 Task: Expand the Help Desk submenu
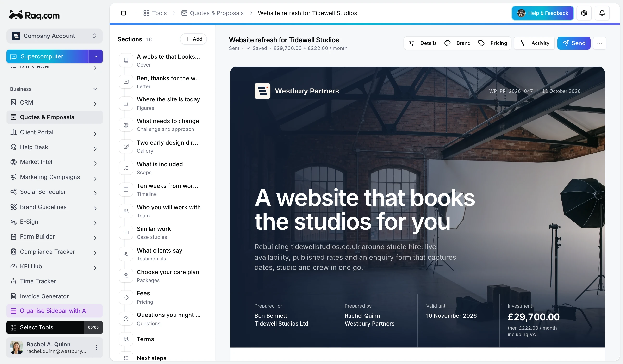(95, 148)
